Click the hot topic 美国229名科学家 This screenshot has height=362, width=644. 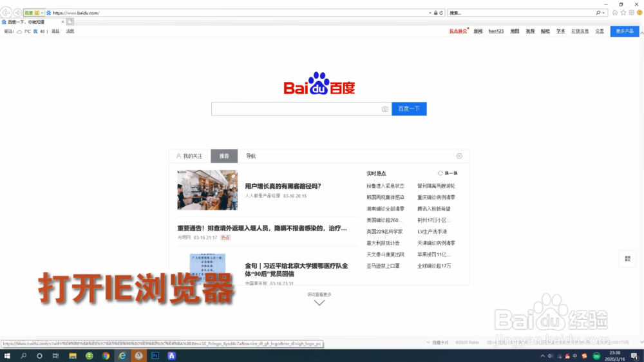click(x=384, y=232)
